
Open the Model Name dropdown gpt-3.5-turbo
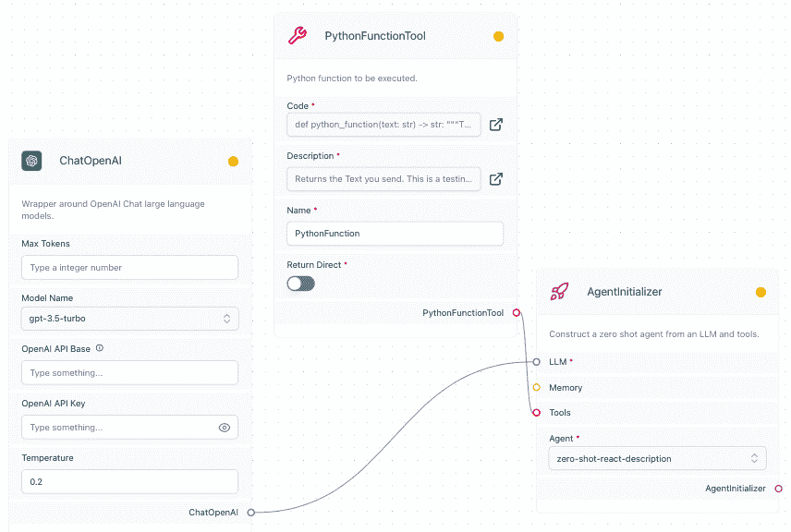coord(130,319)
